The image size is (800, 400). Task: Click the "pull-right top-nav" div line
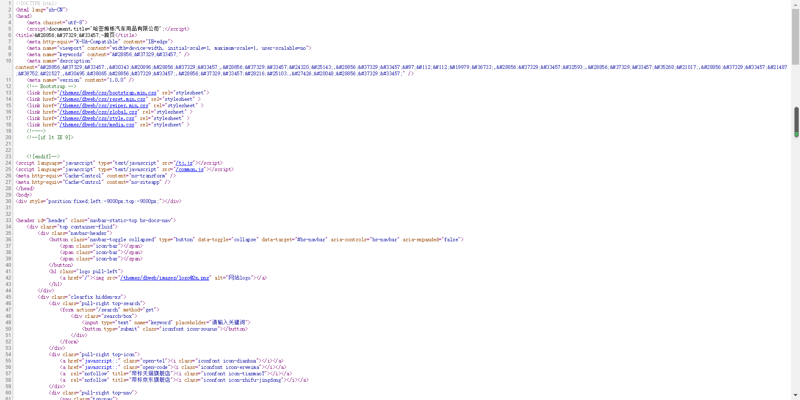pos(93,393)
